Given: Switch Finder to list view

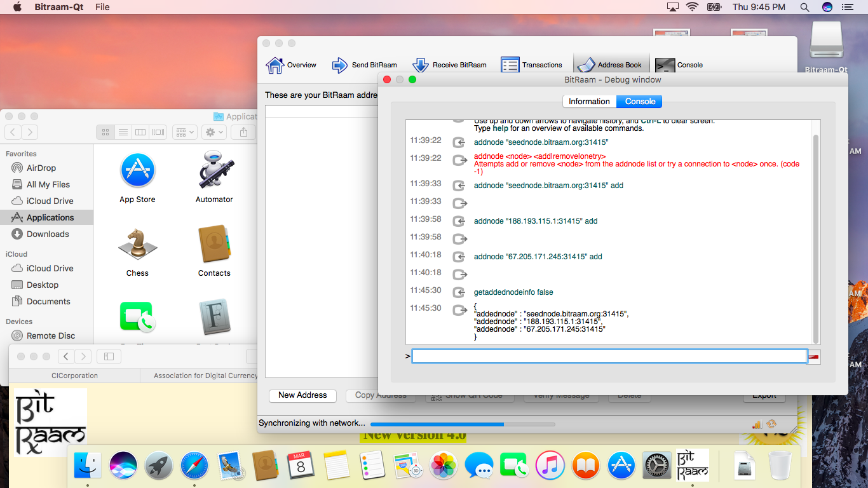Looking at the screenshot, I should [123, 132].
